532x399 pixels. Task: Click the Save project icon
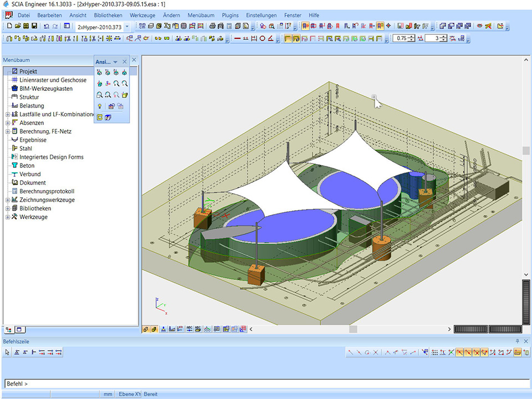(34, 26)
